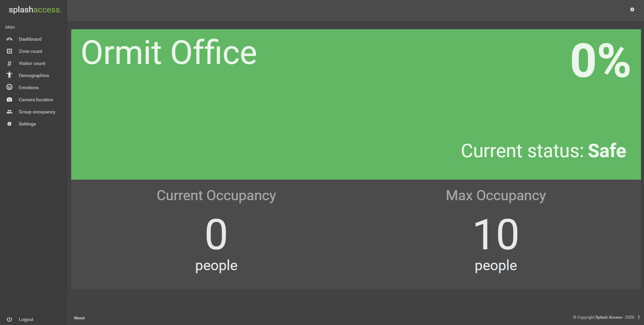
Task: Click the Logout link
Action: (26, 319)
